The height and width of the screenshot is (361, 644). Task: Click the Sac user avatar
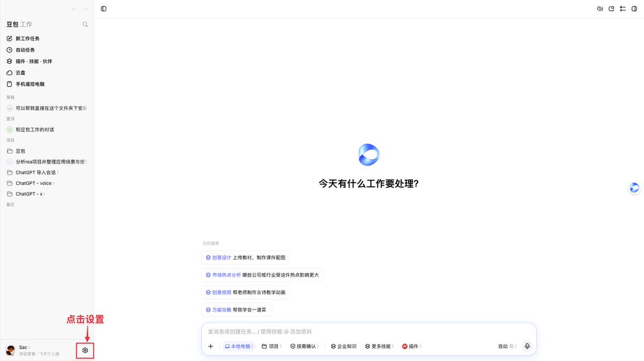pos(10,350)
